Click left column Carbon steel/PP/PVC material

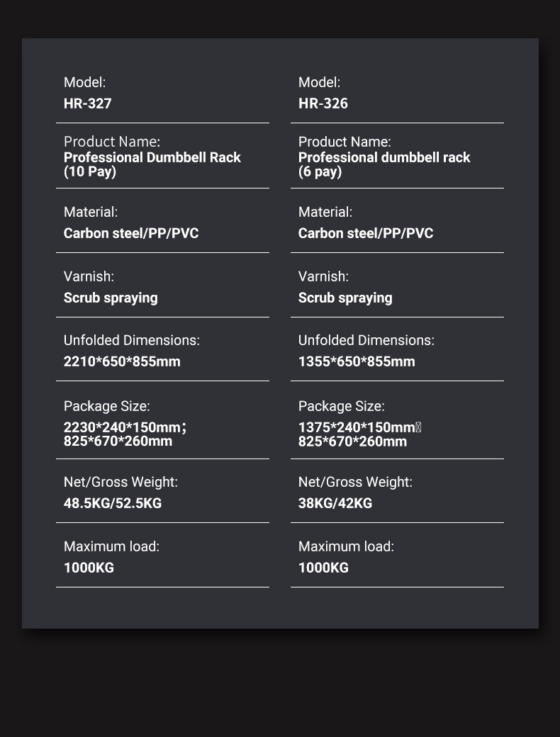[x=131, y=233]
